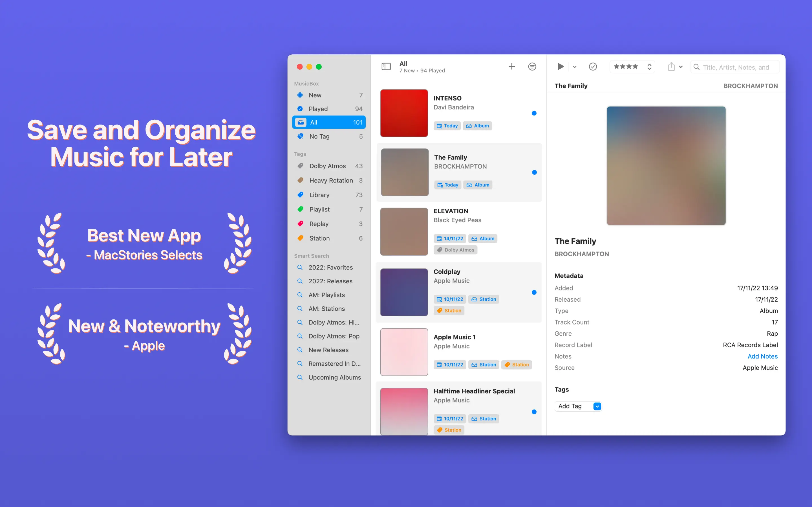Expand the share menu chevron

681,67
